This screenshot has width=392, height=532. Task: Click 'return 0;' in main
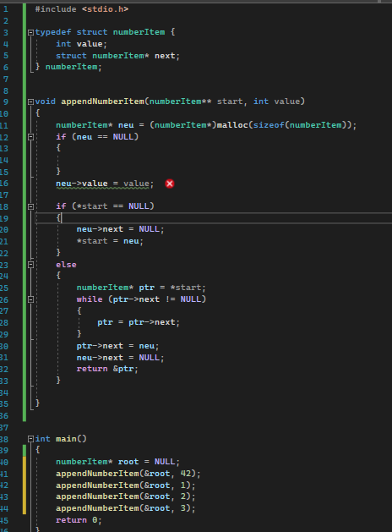pyautogui.click(x=79, y=520)
